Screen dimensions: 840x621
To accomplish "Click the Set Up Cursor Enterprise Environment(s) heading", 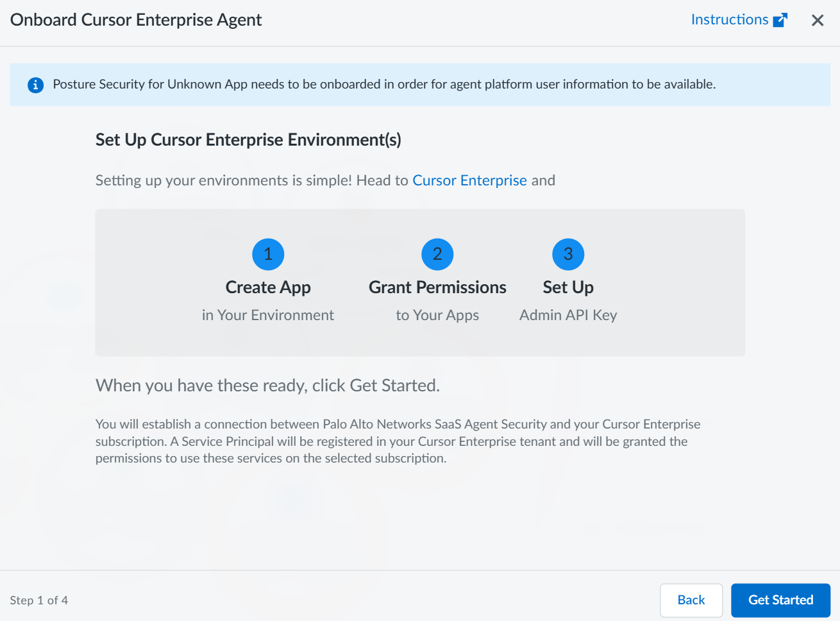I will [248, 140].
